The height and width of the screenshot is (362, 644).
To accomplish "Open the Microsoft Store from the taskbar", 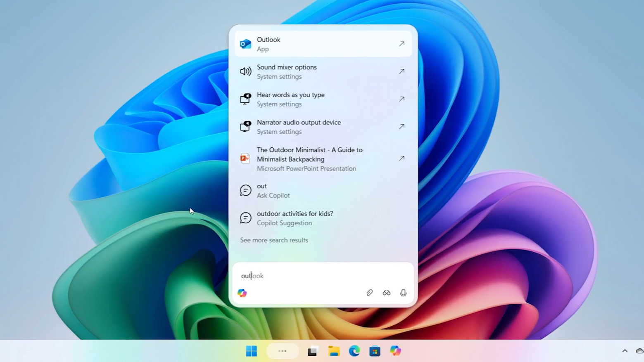I will point(375,351).
